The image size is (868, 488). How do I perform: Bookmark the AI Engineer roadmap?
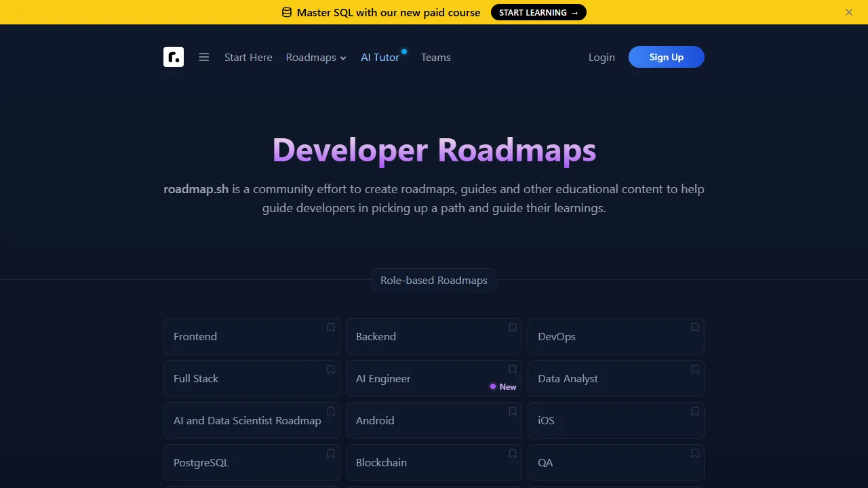[513, 369]
